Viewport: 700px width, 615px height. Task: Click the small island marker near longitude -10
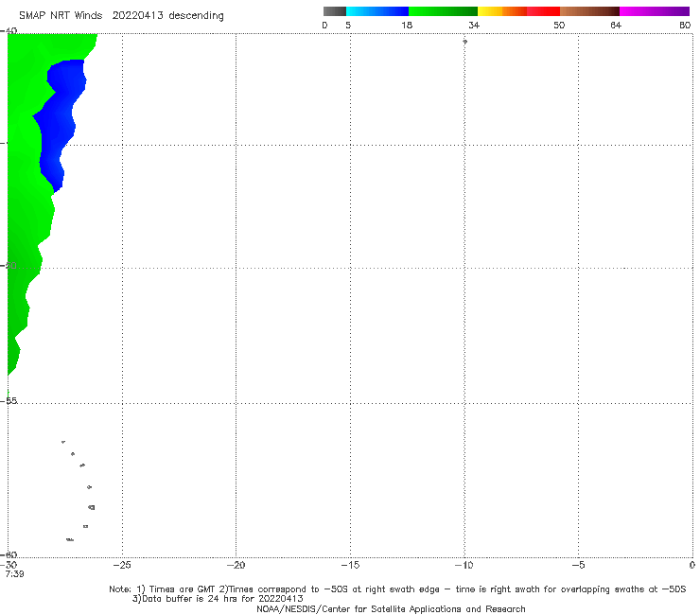pyautogui.click(x=464, y=42)
